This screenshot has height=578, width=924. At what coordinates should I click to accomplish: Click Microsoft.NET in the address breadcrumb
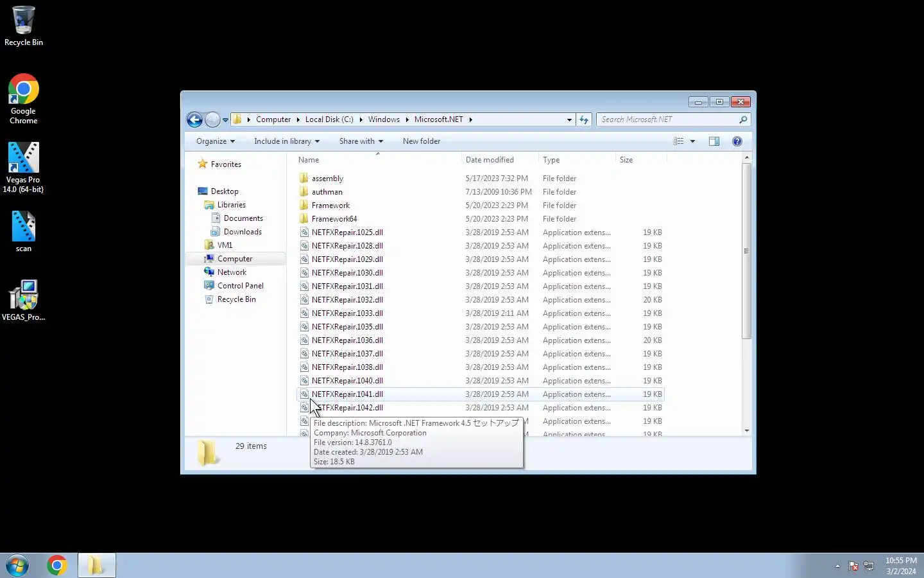click(x=438, y=119)
